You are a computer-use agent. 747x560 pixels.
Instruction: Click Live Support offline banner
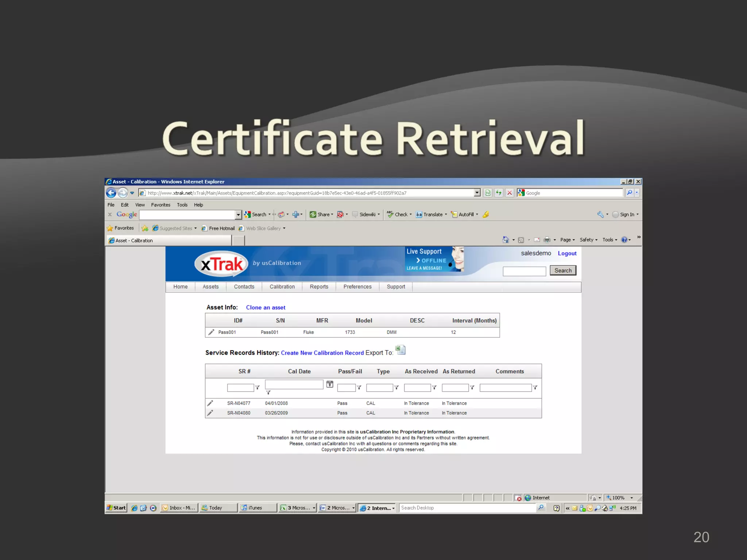[434, 259]
